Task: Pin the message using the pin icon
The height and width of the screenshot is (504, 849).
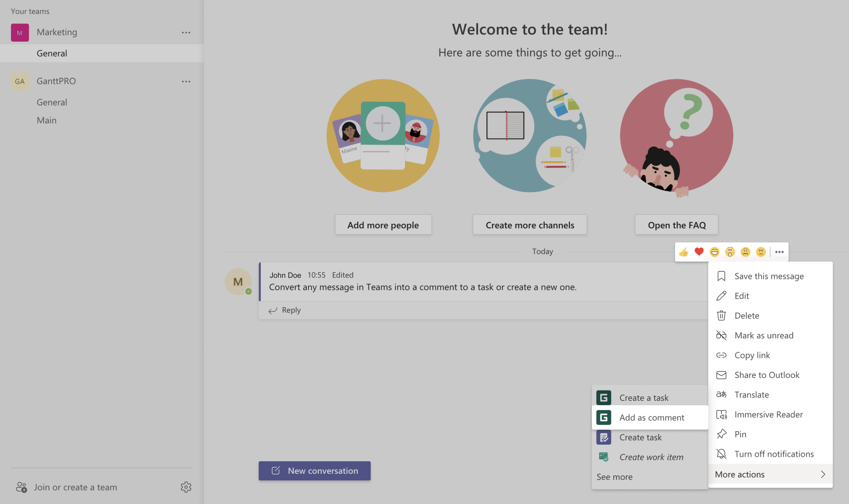Action: (x=721, y=434)
